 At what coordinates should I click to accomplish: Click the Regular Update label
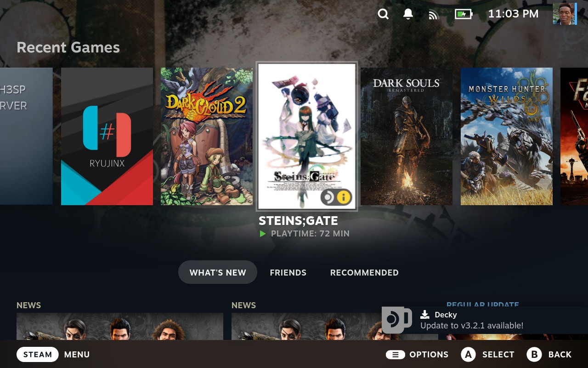click(x=483, y=305)
